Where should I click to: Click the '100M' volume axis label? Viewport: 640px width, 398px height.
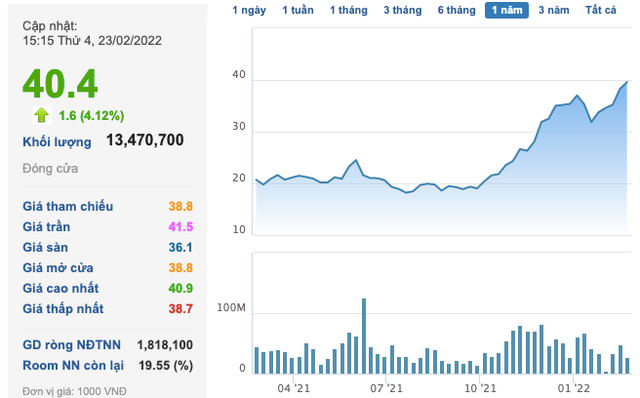[231, 307]
